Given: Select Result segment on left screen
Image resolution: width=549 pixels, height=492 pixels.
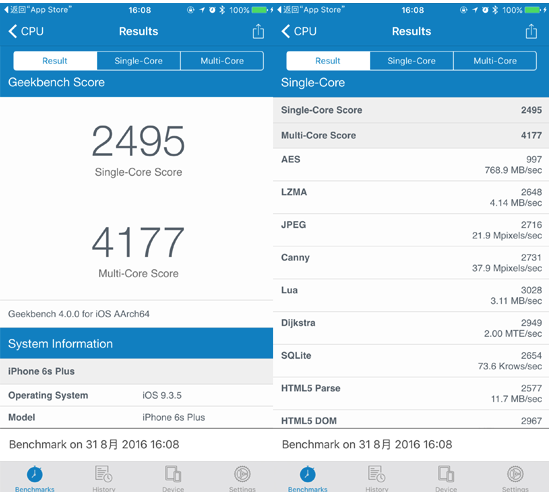Looking at the screenshot, I should point(55,61).
